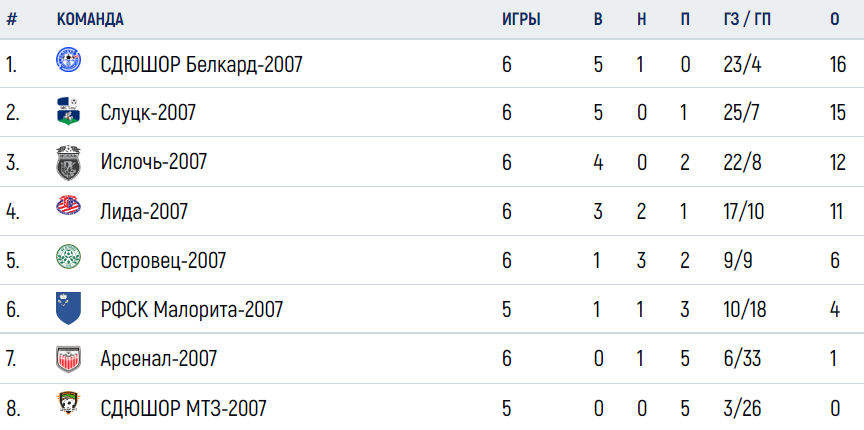The height and width of the screenshot is (430, 864).
Task: Open the Лида-2007 team link
Action: (144, 211)
